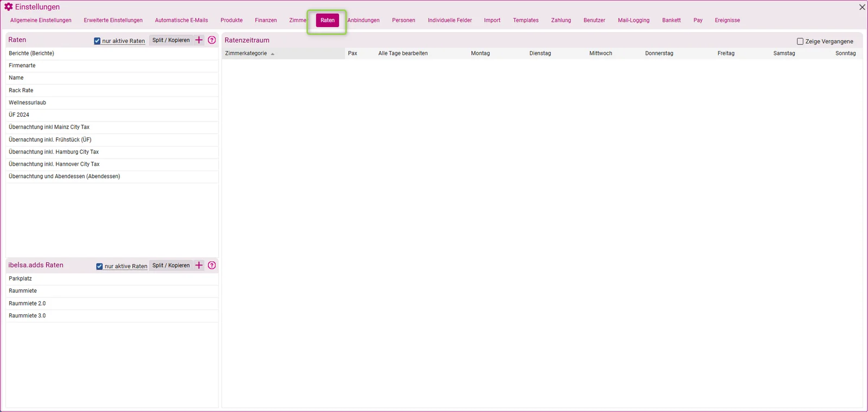This screenshot has width=868, height=412.
Task: Click Split / Kopieren for ibelsa.adds Raten
Action: tap(171, 265)
